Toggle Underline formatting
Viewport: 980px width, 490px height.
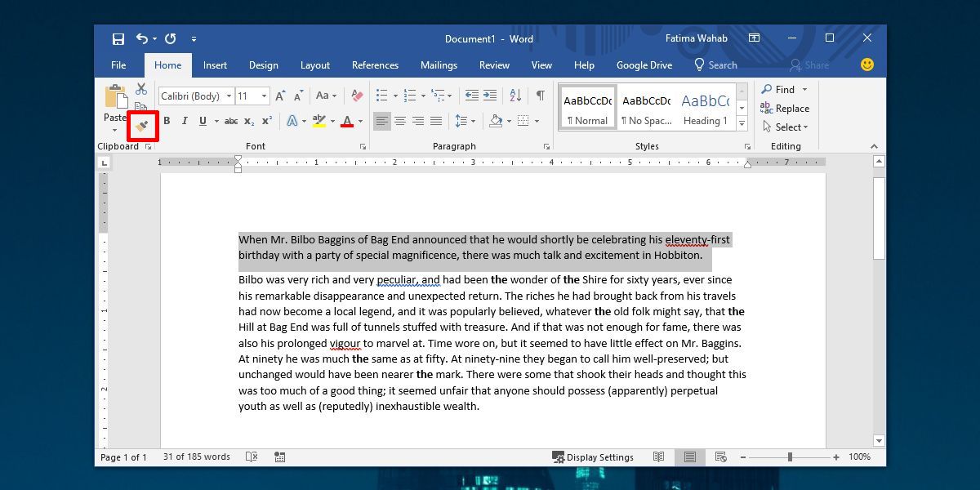(203, 121)
